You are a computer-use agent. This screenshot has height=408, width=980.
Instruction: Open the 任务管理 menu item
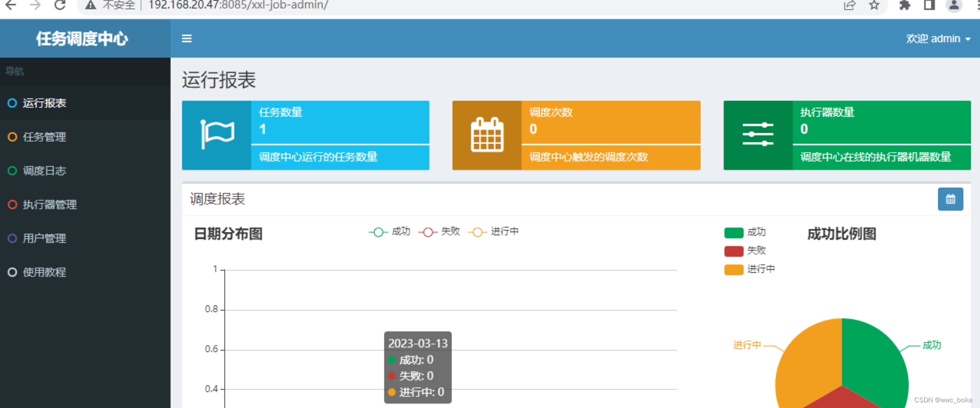point(85,137)
